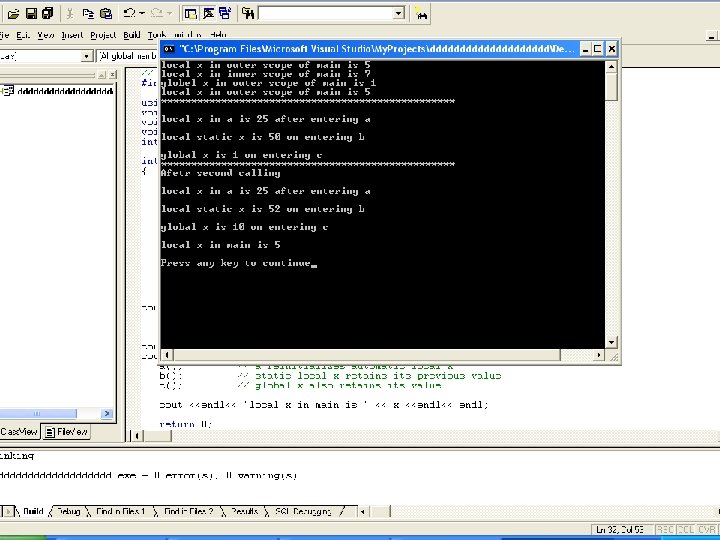Image resolution: width=720 pixels, height=540 pixels.
Task: Click the Find in Files binoculars icon
Action: tap(248, 14)
